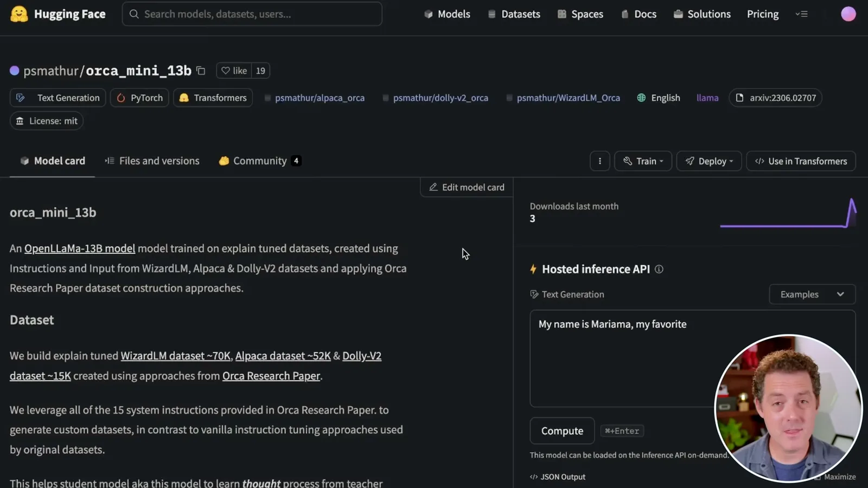Select the Transformers tag
The image size is (868, 488).
tap(213, 98)
